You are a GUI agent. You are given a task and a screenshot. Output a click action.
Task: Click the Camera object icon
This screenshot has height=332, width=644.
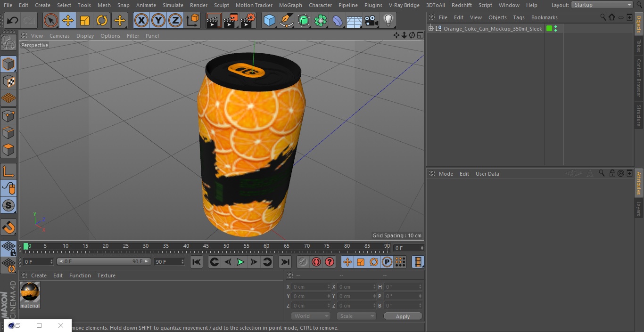point(372,20)
